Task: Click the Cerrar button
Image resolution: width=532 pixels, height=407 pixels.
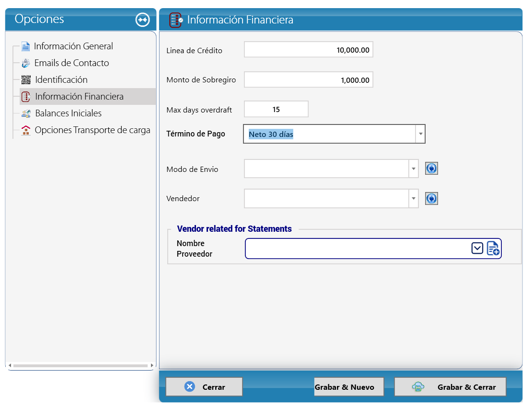Action: pyautogui.click(x=204, y=387)
